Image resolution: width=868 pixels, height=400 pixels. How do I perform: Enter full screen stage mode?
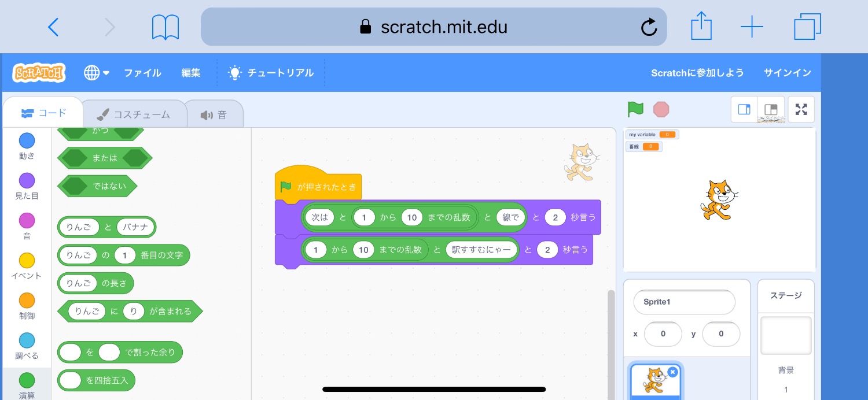(801, 109)
